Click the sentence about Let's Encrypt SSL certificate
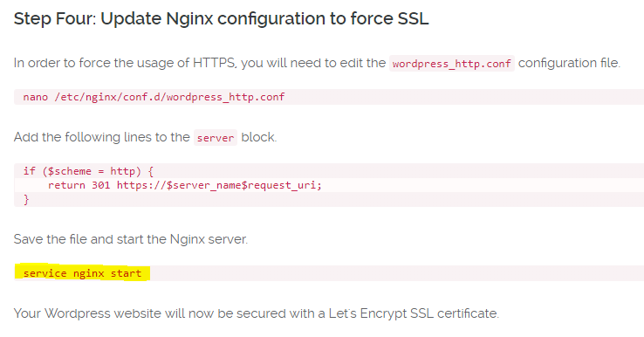The width and height of the screenshot is (644, 337). coord(257,313)
